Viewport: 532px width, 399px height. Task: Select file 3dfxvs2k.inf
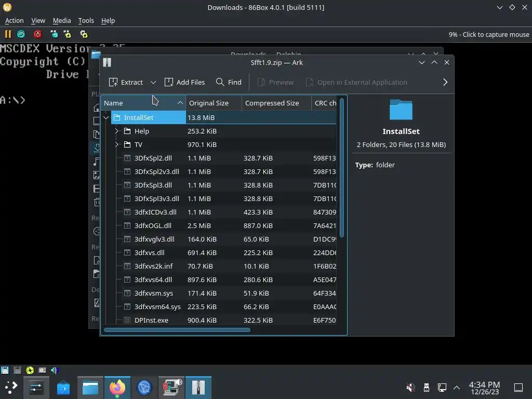click(219, 267)
